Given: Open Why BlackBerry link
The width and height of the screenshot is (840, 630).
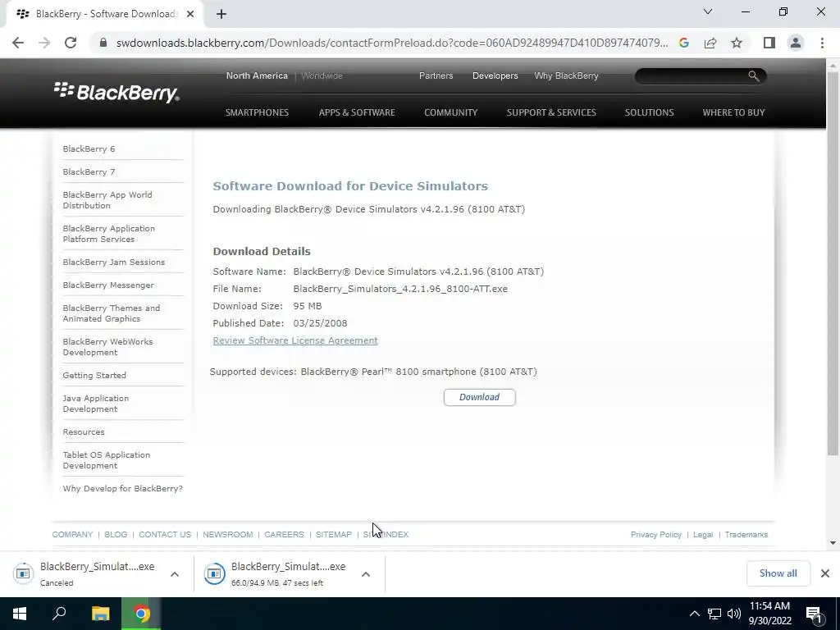Looking at the screenshot, I should click(x=566, y=75).
